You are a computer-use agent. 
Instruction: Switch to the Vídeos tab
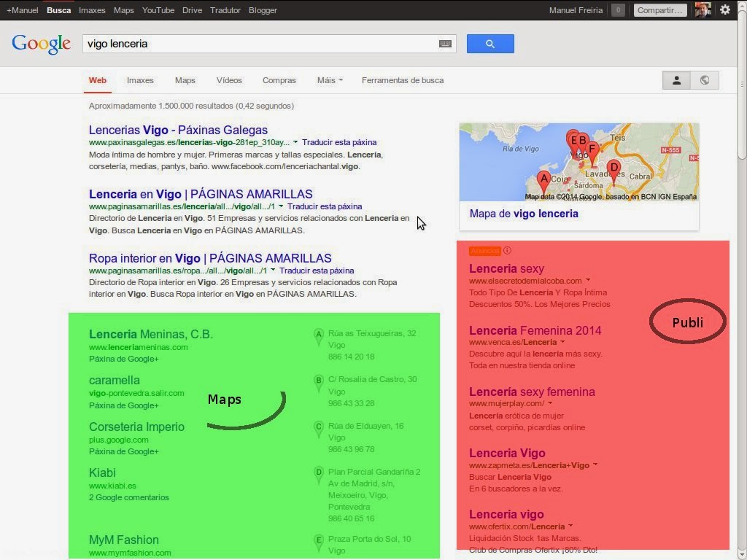(x=229, y=80)
